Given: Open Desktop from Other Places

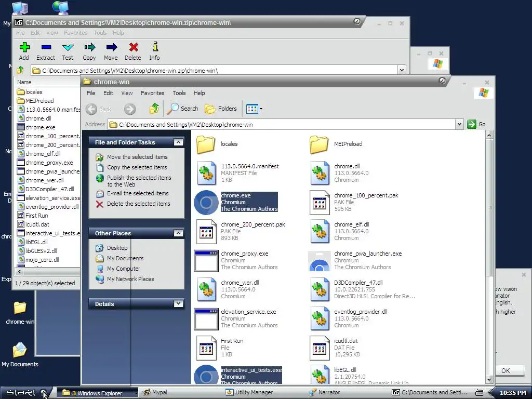Looking at the screenshot, I should 117,248.
